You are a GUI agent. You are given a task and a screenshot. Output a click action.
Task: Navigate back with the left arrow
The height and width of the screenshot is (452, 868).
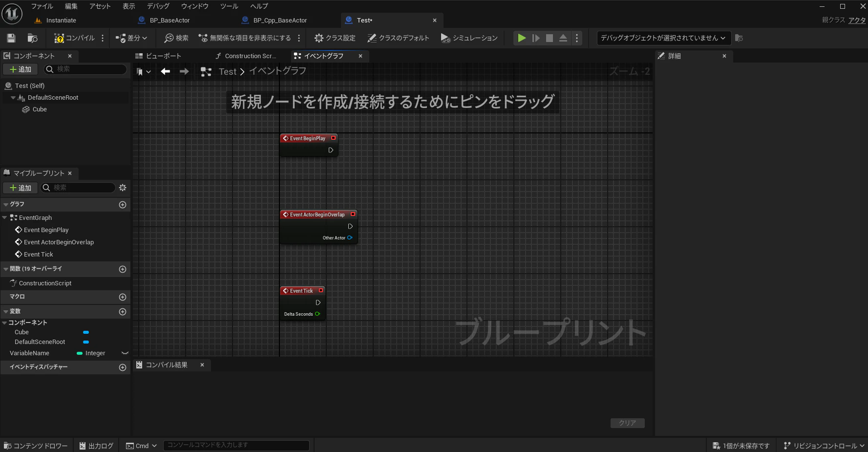click(x=166, y=72)
